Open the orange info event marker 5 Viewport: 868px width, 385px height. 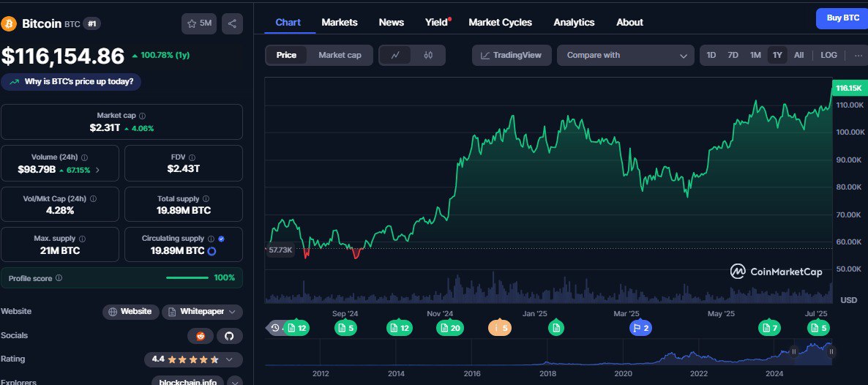tap(501, 328)
